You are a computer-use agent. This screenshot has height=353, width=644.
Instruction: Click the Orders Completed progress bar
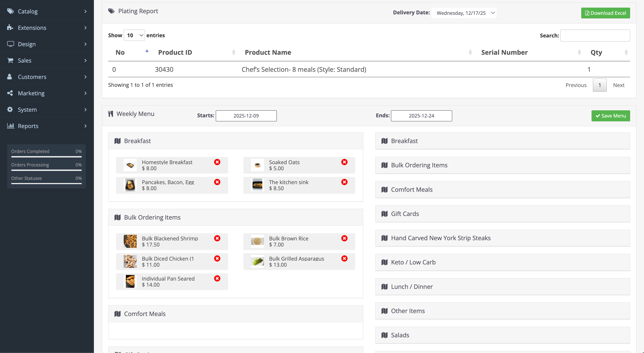coord(46,157)
